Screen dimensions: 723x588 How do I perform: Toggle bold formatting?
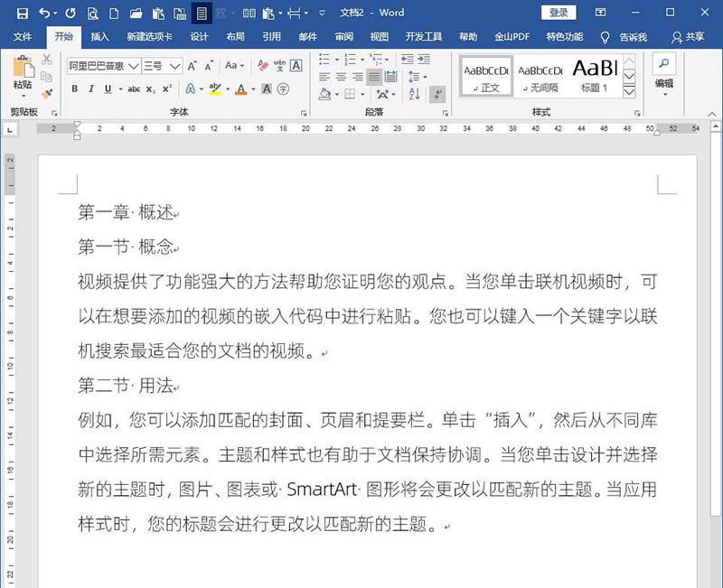(73, 88)
